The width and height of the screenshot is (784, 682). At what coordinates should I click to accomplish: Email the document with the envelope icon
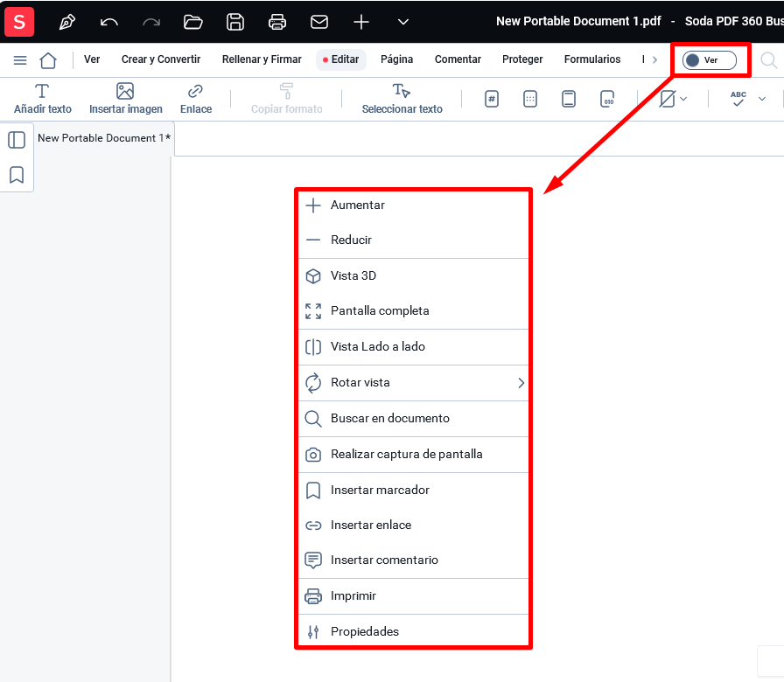coord(319,22)
